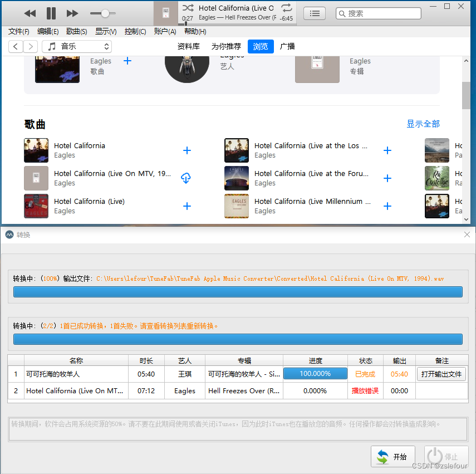The image size is (476, 474).
Task: Close the 转换 dialog
Action: click(x=467, y=234)
